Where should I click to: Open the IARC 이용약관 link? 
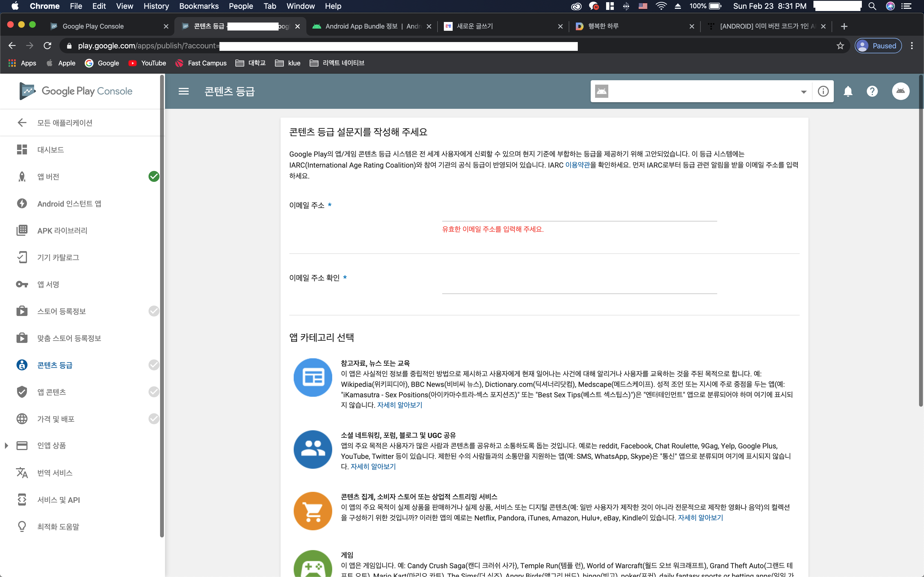577,165
